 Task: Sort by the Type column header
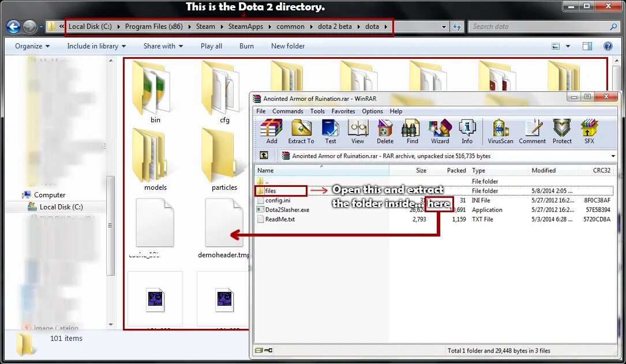tap(498, 170)
